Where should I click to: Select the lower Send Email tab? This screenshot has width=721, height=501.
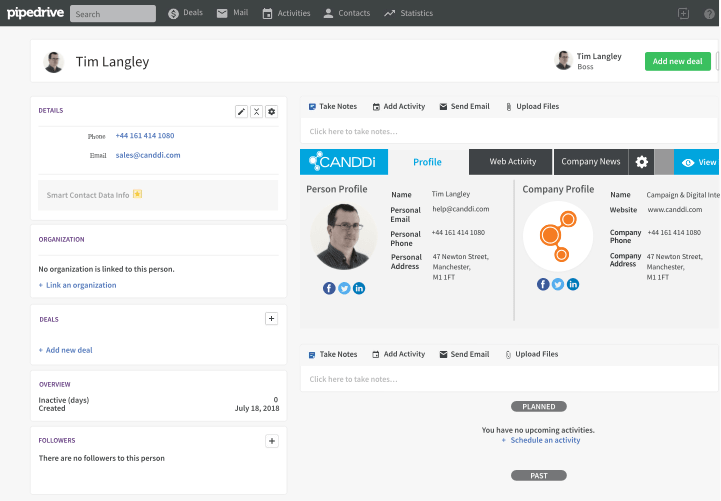464,354
